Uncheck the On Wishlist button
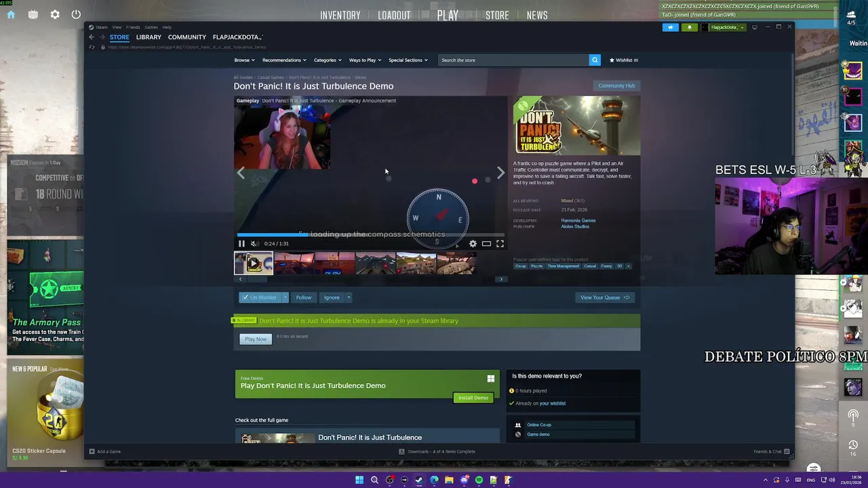The width and height of the screenshot is (868, 488). pyautogui.click(x=260, y=298)
